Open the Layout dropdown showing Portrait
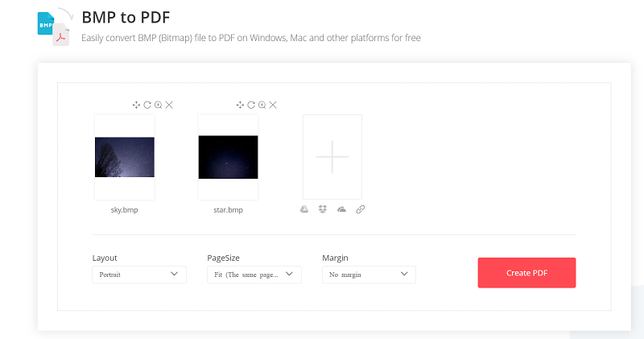The height and width of the screenshot is (339, 644). (x=138, y=275)
